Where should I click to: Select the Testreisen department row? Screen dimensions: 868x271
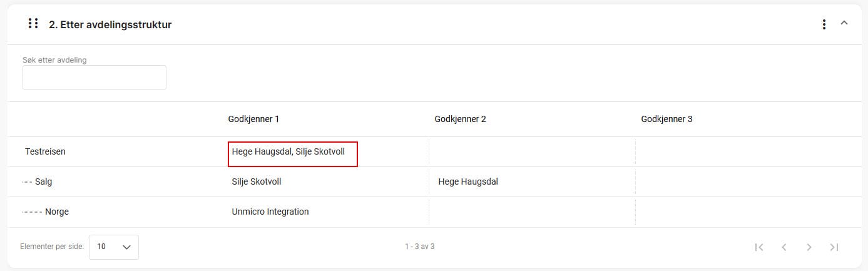(45, 151)
